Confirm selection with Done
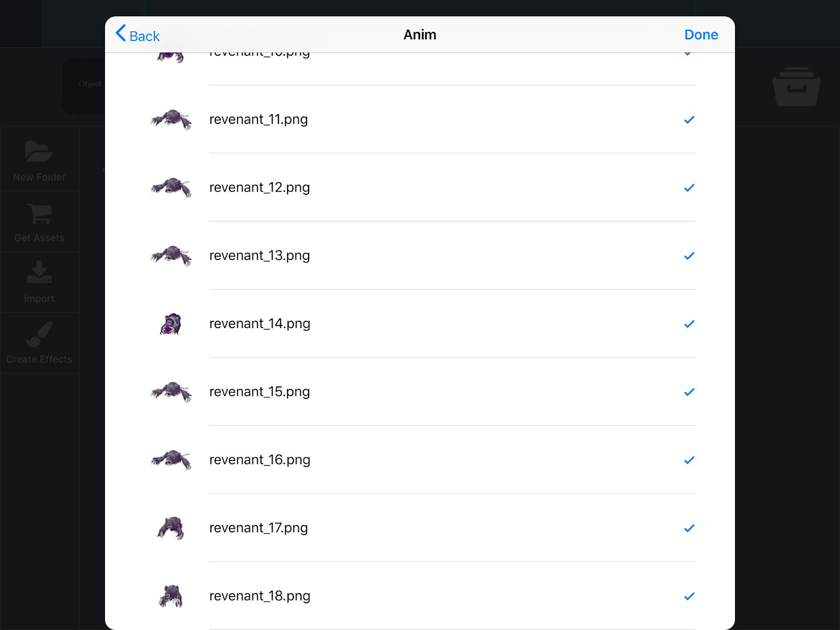840x630 pixels. tap(701, 35)
